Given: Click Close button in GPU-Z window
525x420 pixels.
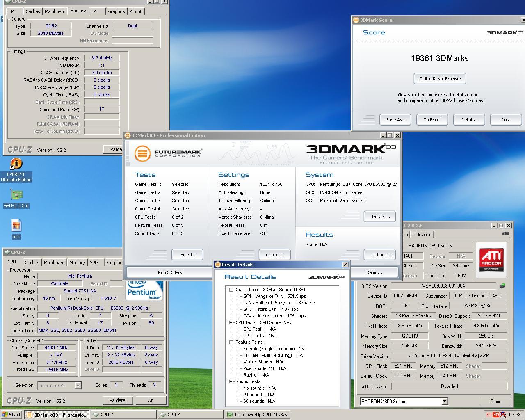Looking at the screenshot, I should [x=495, y=402].
